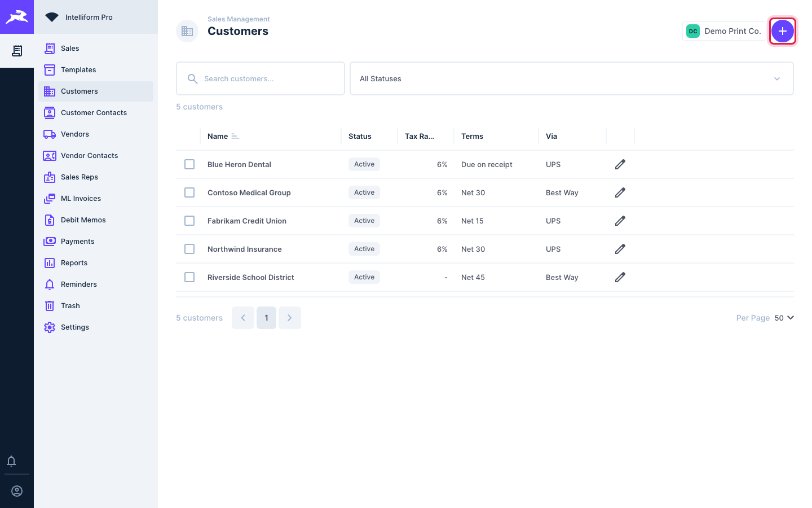Edit Fabrikam Credit Union with pencil icon
812x508 pixels.
[x=620, y=221]
